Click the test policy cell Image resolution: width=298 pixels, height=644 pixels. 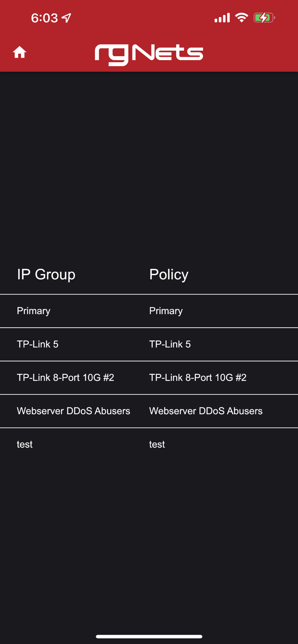pos(157,444)
